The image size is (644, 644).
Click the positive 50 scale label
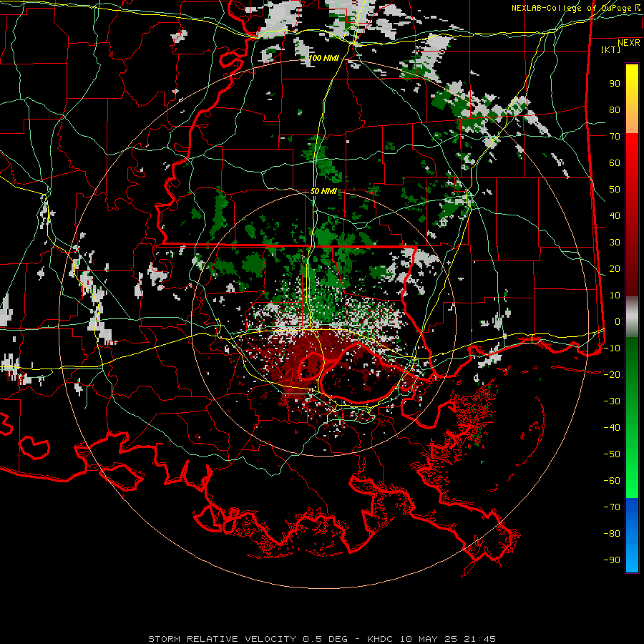coord(615,190)
